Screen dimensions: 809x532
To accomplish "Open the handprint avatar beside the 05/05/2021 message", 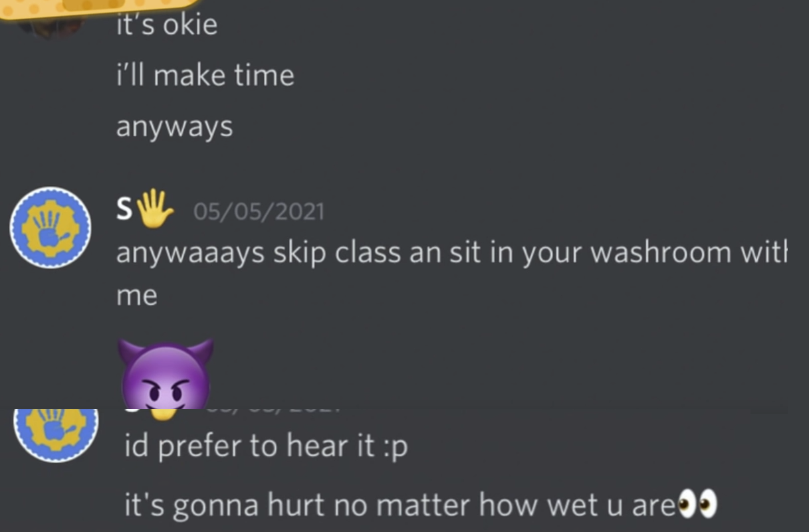I will click(51, 227).
